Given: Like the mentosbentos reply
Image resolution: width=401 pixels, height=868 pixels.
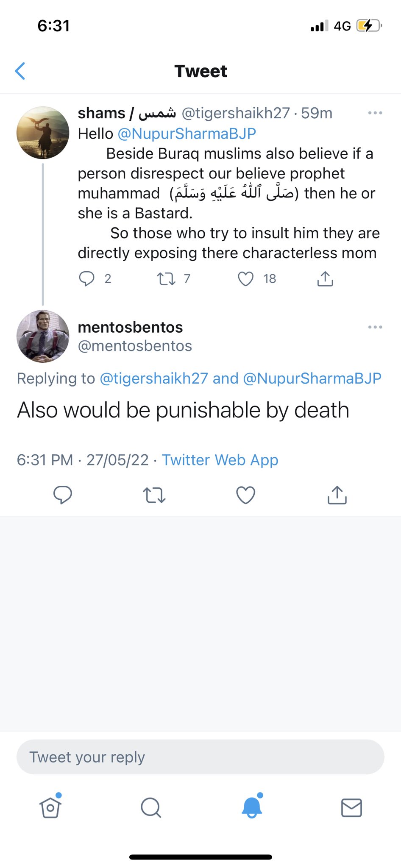Looking at the screenshot, I should point(245,495).
